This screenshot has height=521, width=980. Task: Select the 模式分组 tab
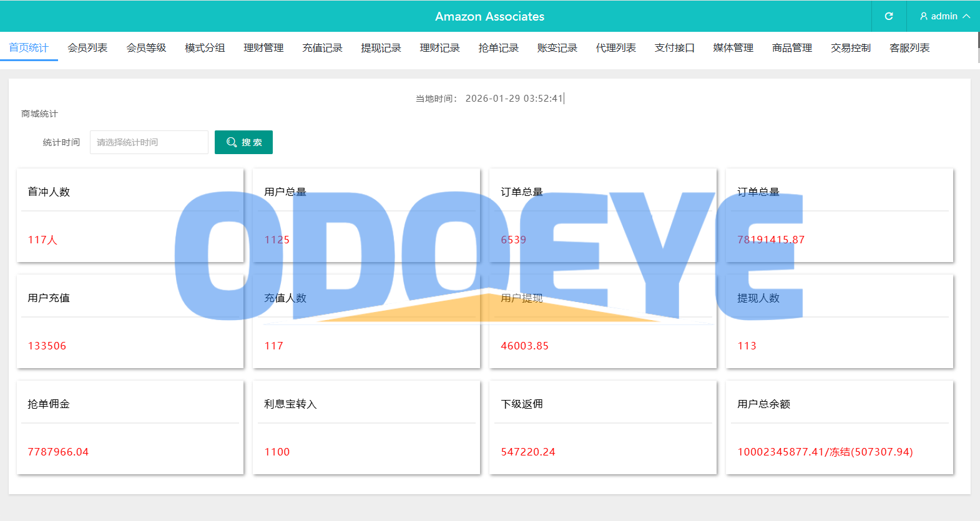coord(205,48)
